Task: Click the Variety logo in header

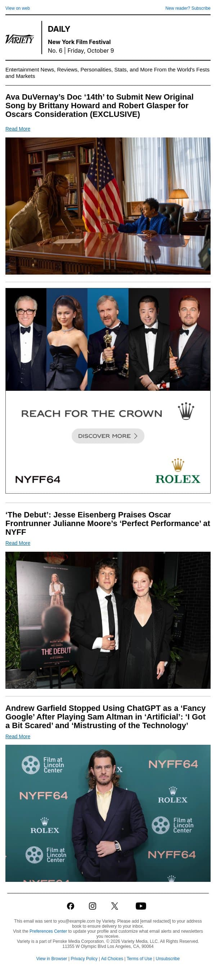Action: tap(20, 39)
